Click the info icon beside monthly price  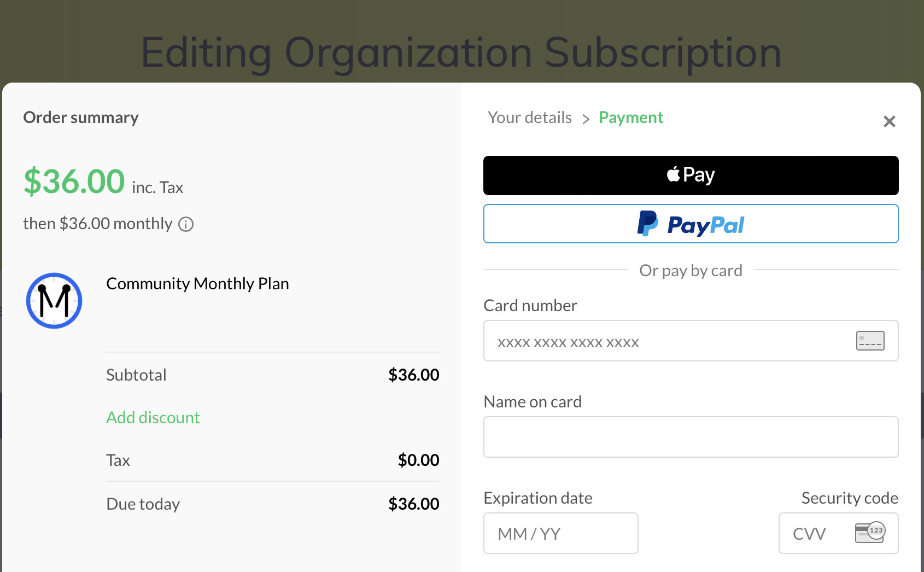[x=186, y=224]
